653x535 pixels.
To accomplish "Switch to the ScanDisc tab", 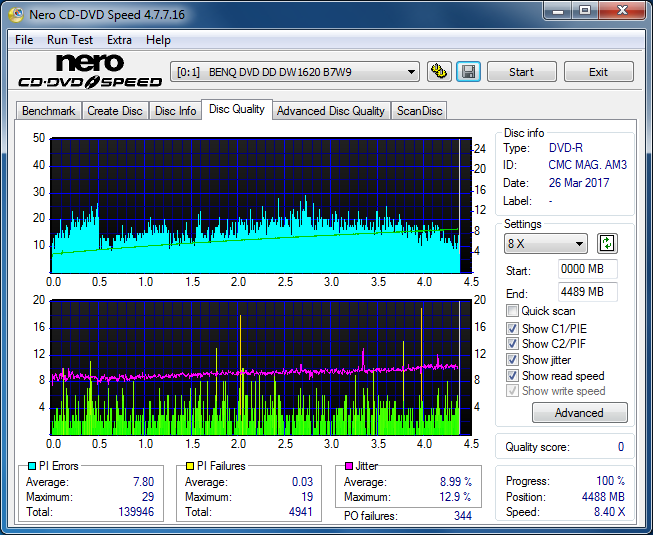I will [x=419, y=111].
